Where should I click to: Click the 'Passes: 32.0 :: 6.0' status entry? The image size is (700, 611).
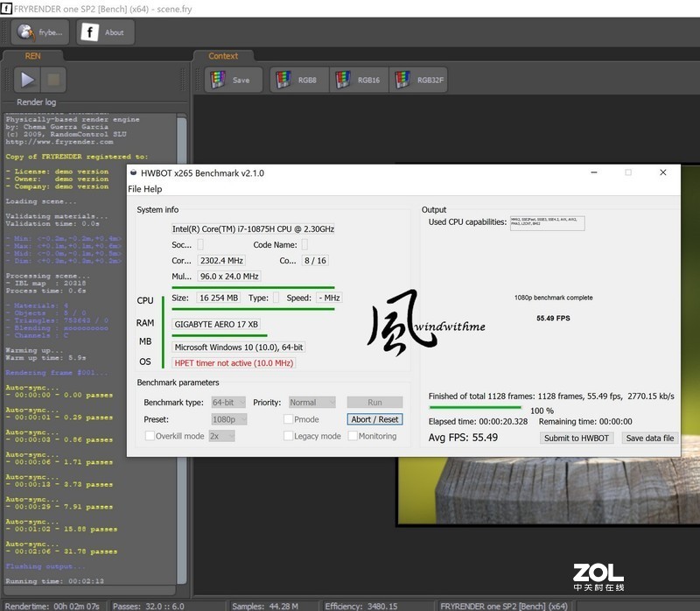click(x=148, y=606)
